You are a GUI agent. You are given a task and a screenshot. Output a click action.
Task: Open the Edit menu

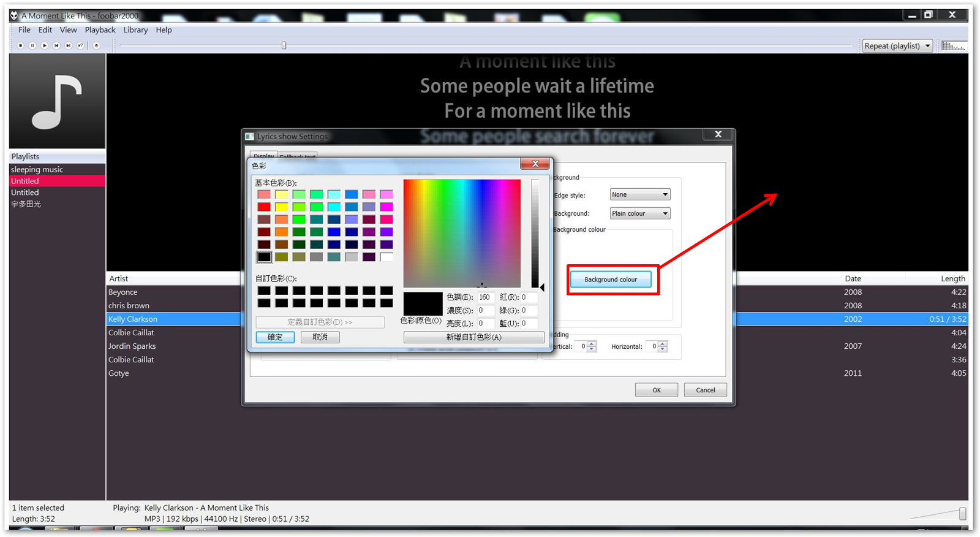click(45, 29)
